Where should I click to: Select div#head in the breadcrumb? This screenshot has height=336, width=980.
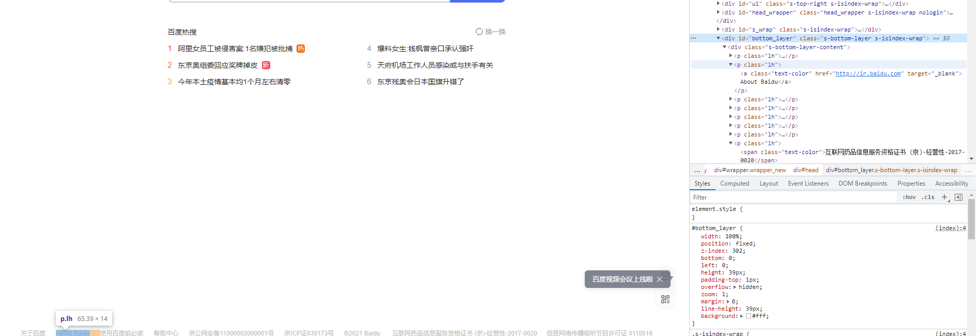(806, 170)
